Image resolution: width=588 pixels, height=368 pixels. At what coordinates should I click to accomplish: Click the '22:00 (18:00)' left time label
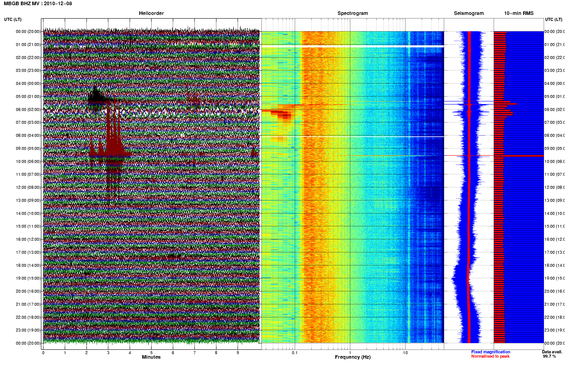28,317
